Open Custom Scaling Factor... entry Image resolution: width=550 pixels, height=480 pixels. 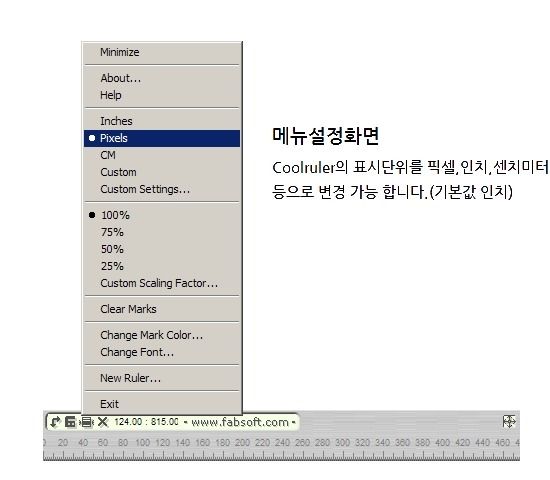[x=162, y=283]
